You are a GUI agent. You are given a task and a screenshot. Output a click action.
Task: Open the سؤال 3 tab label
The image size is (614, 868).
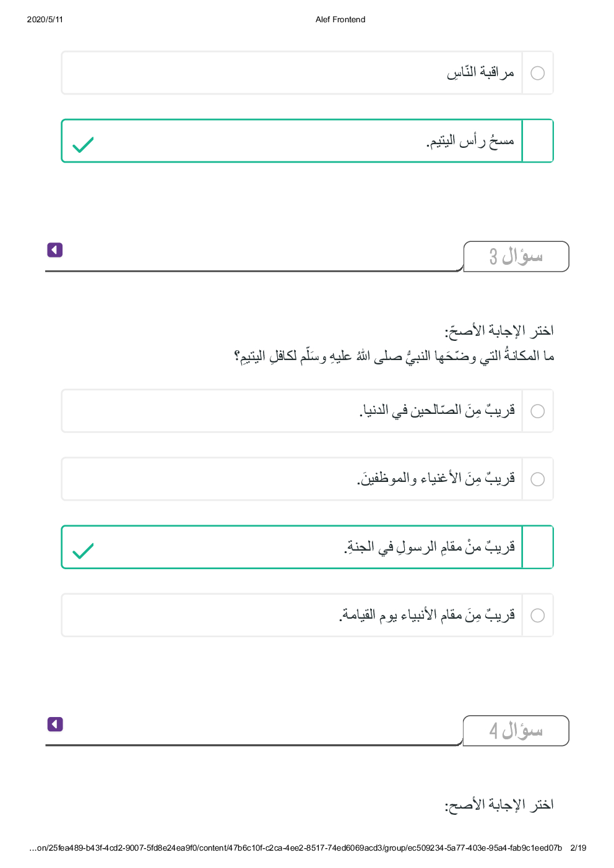516,256
